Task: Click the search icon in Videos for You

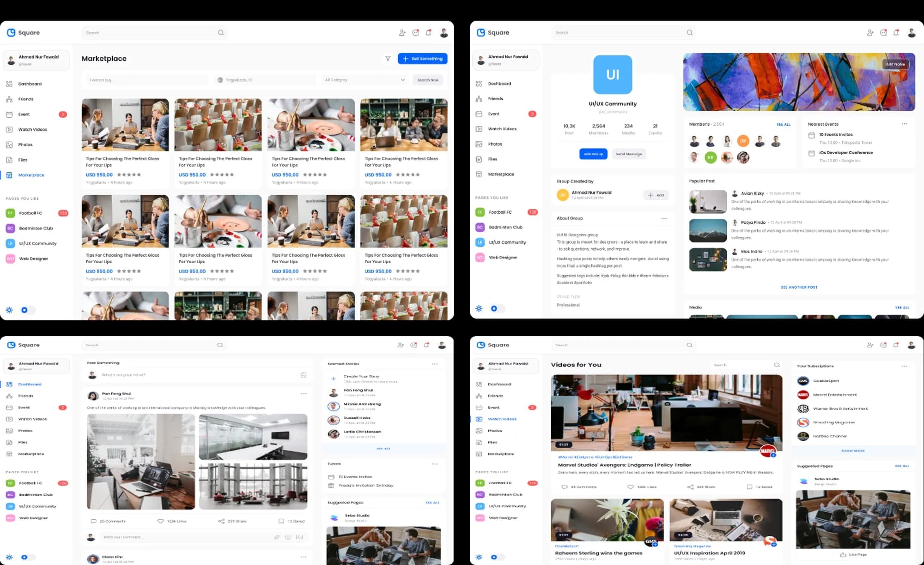Action: coord(777,365)
